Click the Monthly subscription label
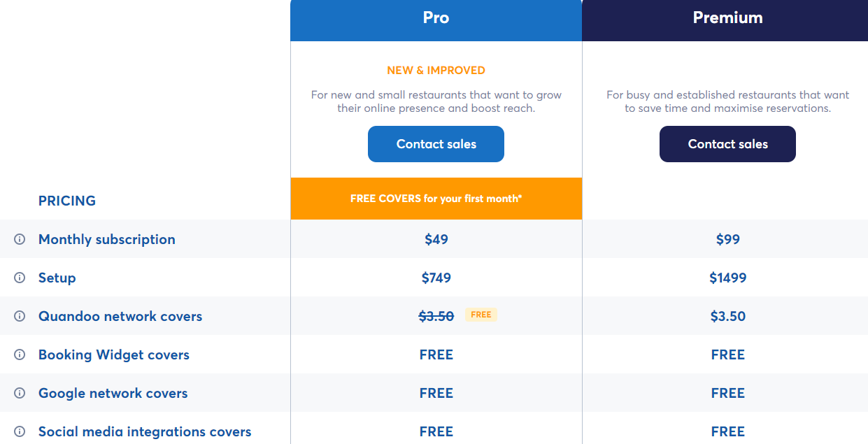Image resolution: width=868 pixels, height=444 pixels. click(x=107, y=239)
